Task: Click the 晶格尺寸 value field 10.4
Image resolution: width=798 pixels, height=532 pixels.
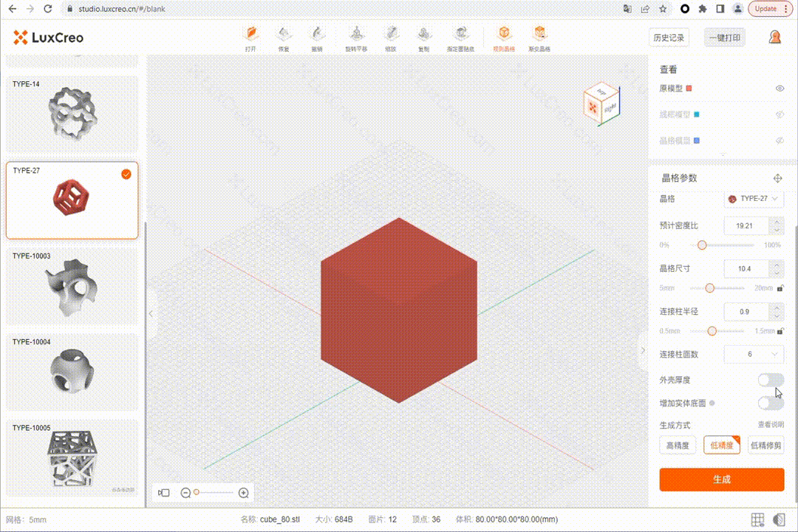Action: pos(747,269)
